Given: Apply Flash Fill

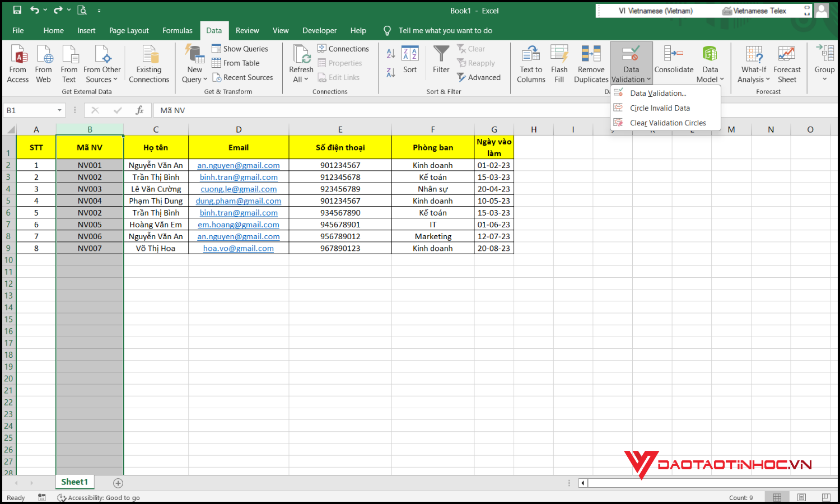Looking at the screenshot, I should click(x=559, y=64).
